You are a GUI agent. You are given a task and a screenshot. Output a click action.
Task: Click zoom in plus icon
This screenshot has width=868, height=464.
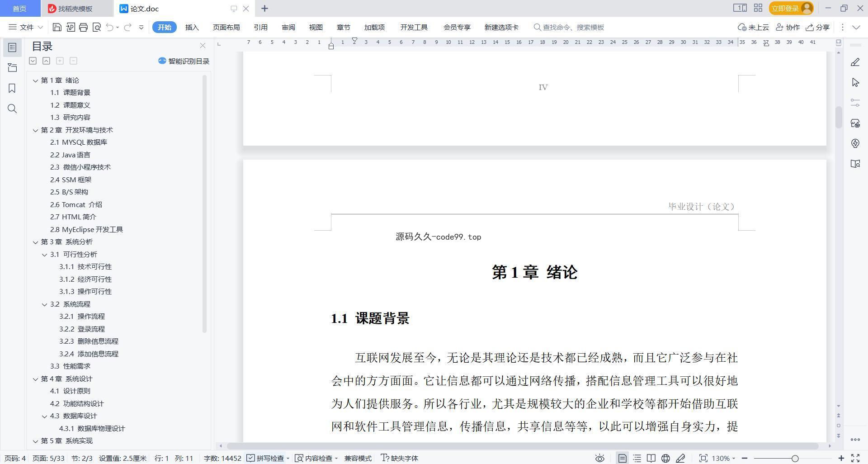click(x=841, y=458)
